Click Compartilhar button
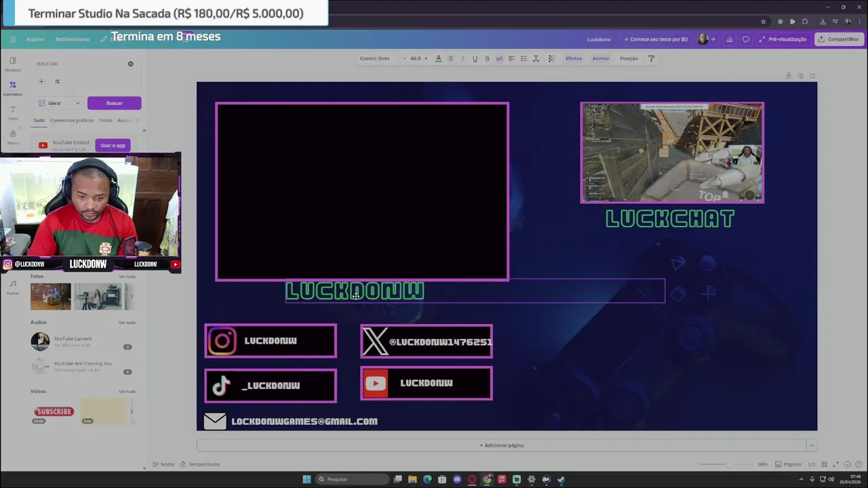The width and height of the screenshot is (868, 488). (x=839, y=39)
